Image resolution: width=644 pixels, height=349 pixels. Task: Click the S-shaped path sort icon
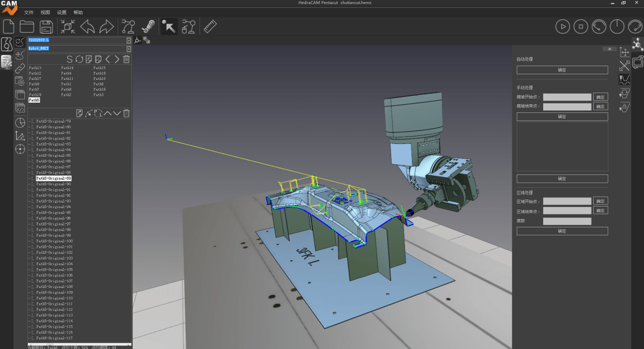click(69, 59)
